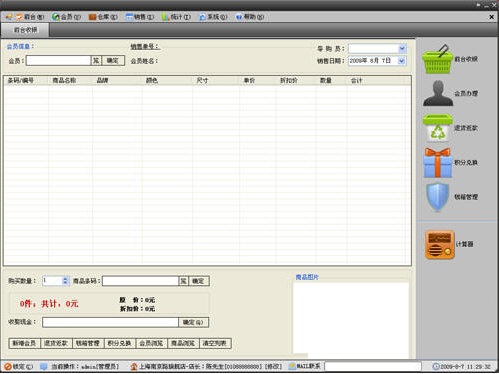Click the 条码/编号 column header
This screenshot has width=499, height=374.
tap(26, 80)
